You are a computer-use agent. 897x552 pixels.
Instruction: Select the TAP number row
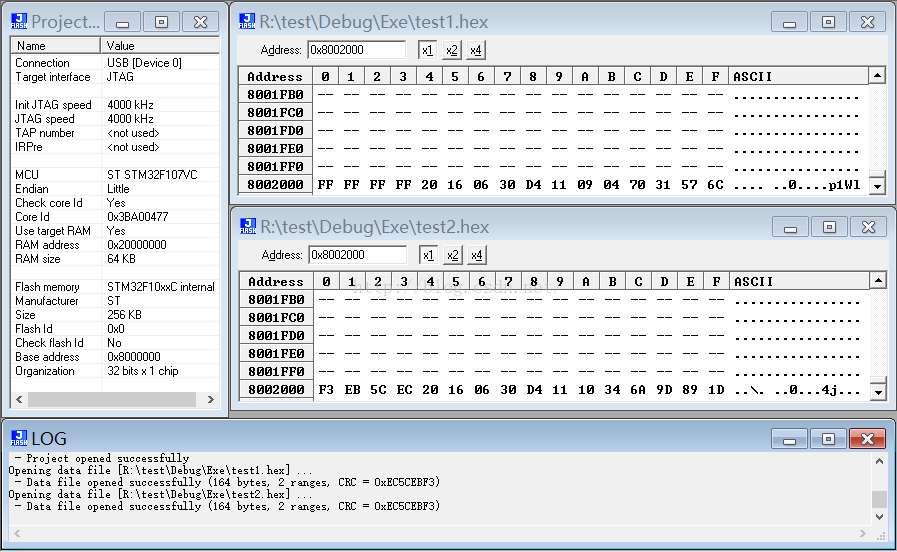tap(115, 133)
